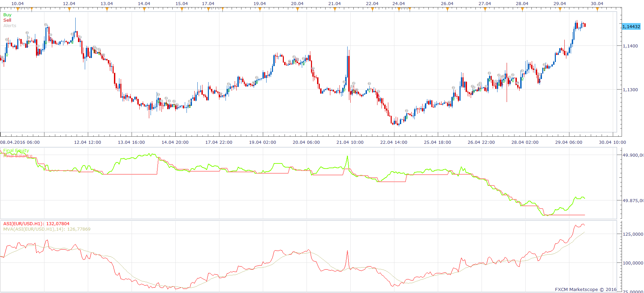Click the orange marker under 26.04
The height and width of the screenshot is (293, 644).
(x=447, y=9)
